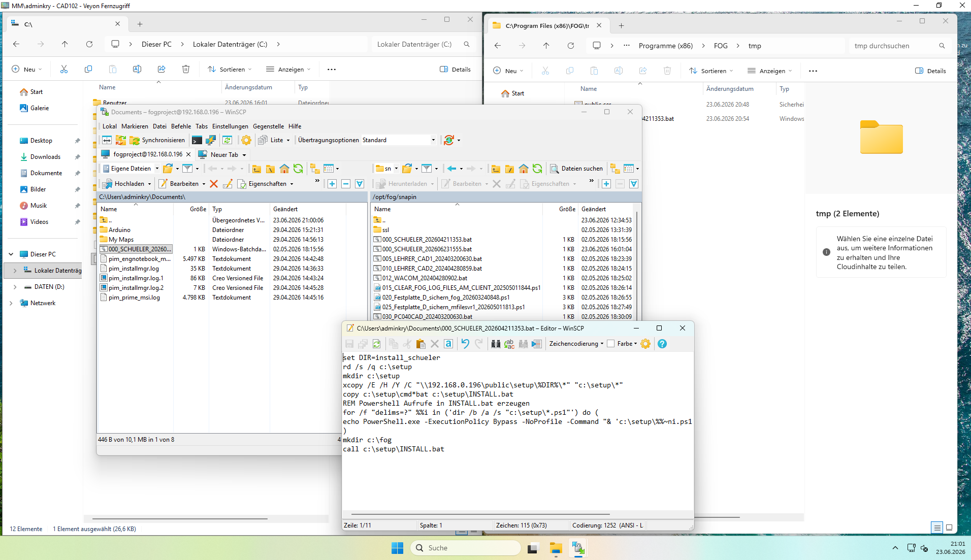Click taskbar Suche search box
This screenshot has width=971, height=560.
[x=465, y=548]
